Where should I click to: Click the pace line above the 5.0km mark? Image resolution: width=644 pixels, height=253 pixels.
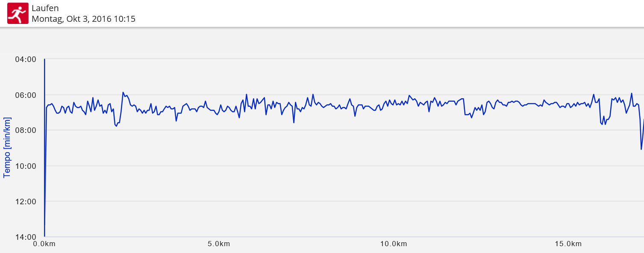(219, 109)
